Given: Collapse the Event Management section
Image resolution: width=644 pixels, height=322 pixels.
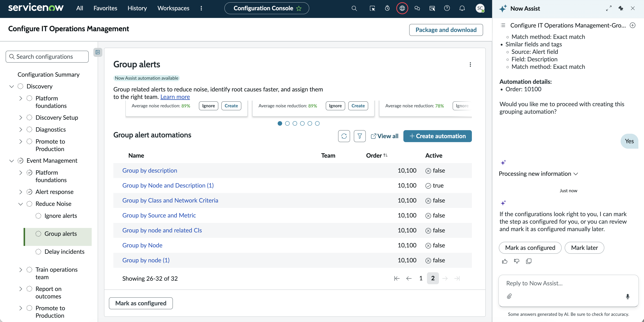Looking at the screenshot, I should tap(11, 161).
